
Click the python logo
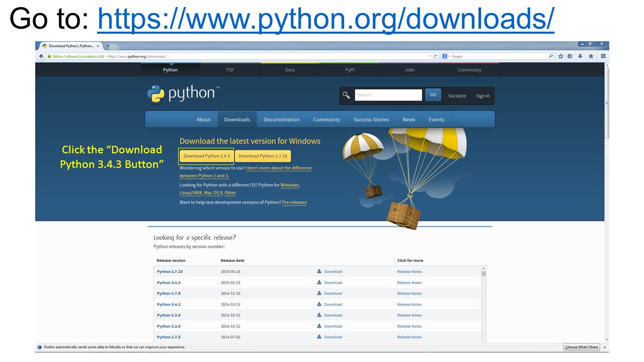tap(184, 94)
